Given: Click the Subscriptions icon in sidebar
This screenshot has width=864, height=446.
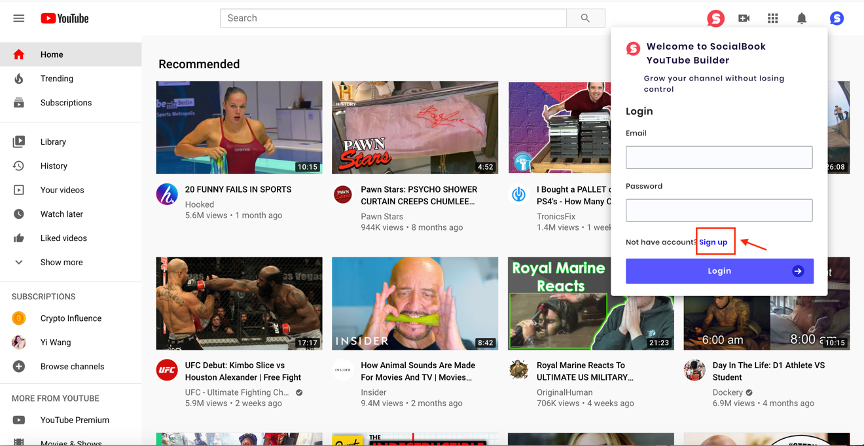Looking at the screenshot, I should point(19,103).
